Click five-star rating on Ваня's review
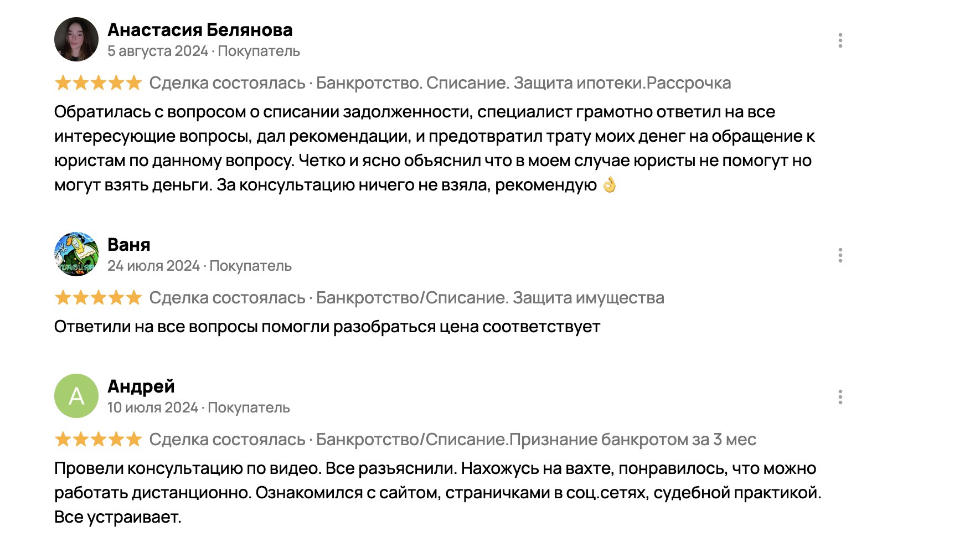The width and height of the screenshot is (980, 547). [x=99, y=298]
